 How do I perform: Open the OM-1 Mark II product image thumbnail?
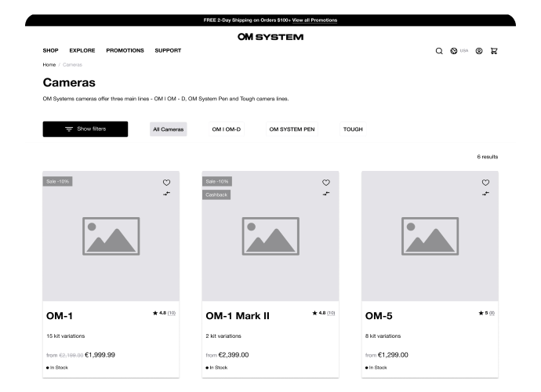[x=270, y=236]
